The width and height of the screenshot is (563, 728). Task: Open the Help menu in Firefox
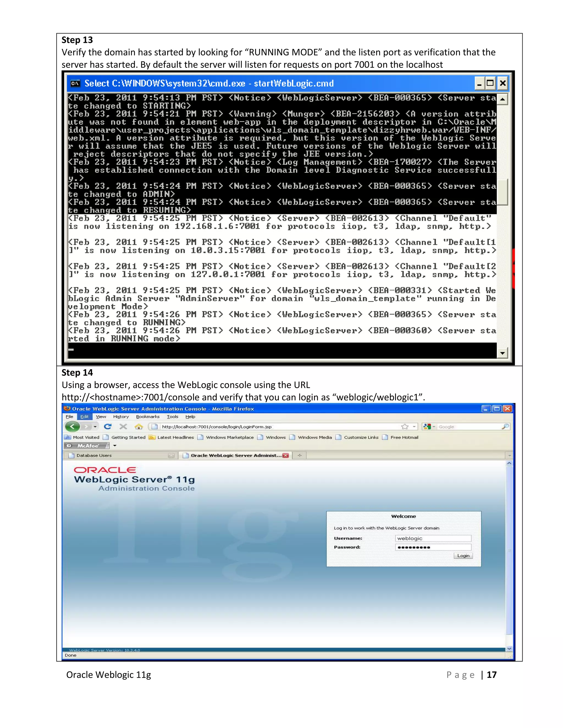[x=190, y=417]
